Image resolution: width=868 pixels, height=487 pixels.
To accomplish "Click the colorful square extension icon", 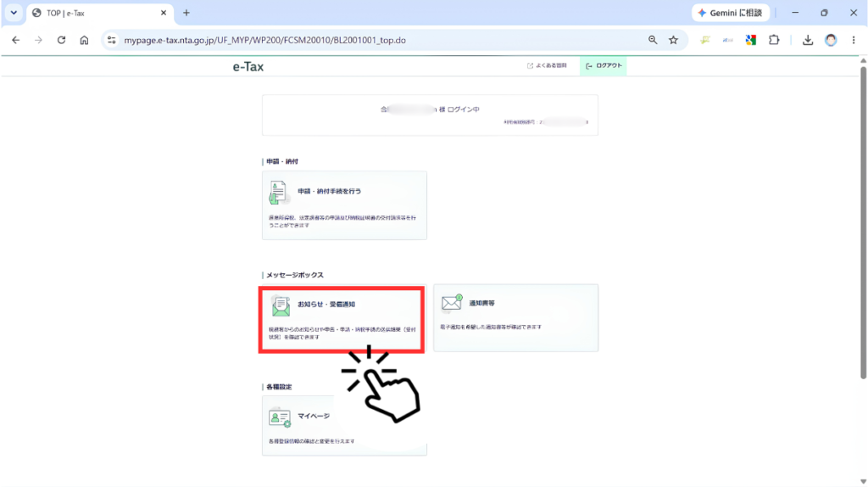I will 751,40.
